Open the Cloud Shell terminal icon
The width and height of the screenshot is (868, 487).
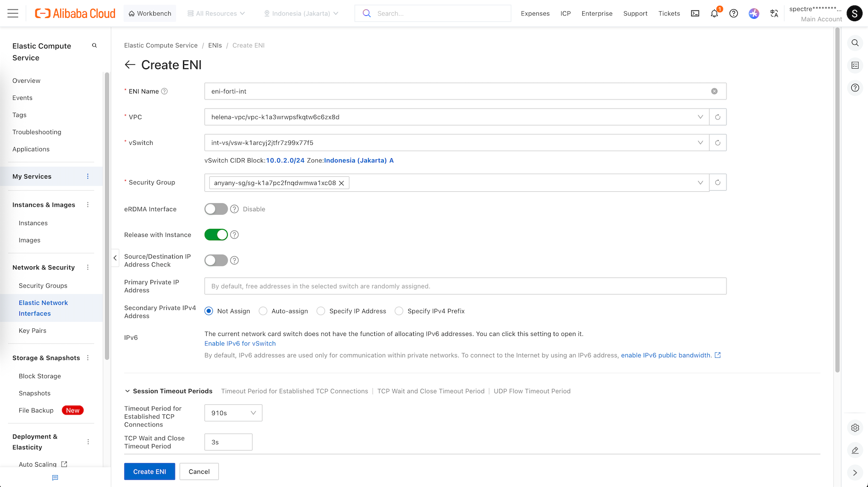pos(695,14)
